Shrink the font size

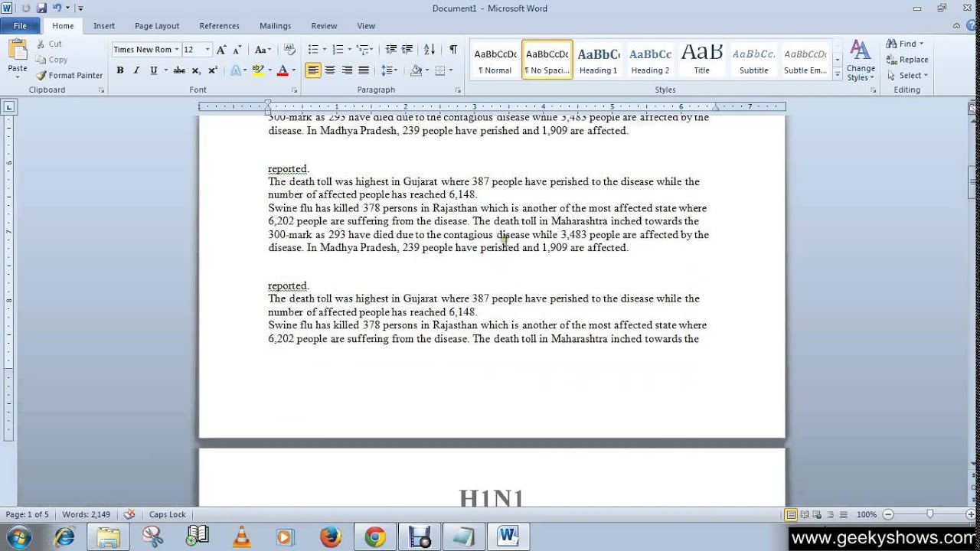[x=237, y=50]
